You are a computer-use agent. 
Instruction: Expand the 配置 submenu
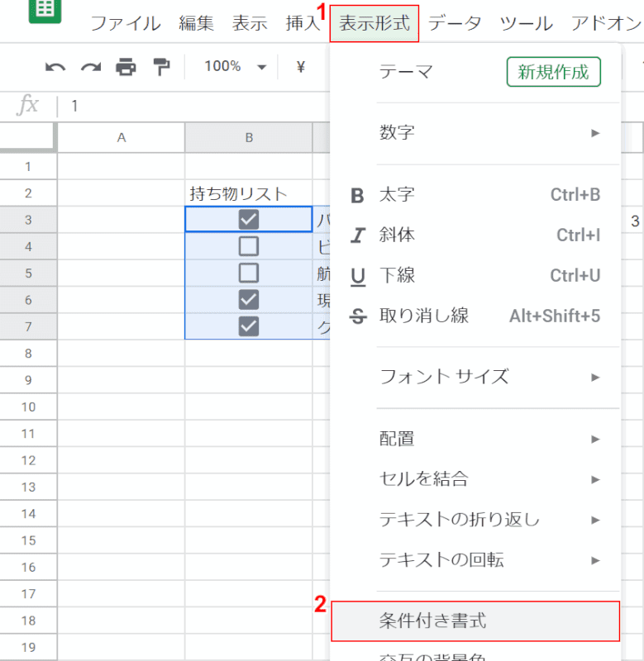475,440
